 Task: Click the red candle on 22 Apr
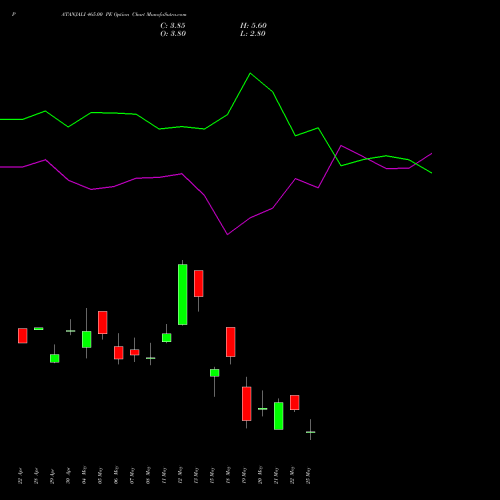pos(23,336)
